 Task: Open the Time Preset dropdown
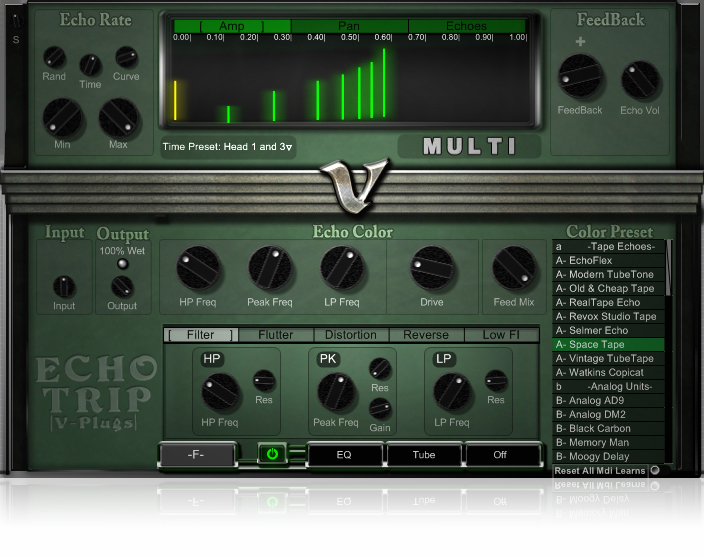tap(228, 147)
